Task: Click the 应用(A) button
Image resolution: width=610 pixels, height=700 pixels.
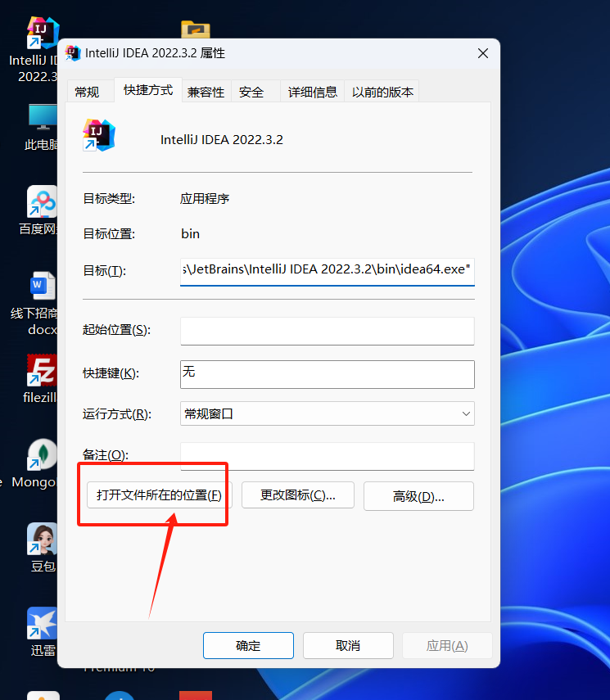Action: click(x=447, y=645)
